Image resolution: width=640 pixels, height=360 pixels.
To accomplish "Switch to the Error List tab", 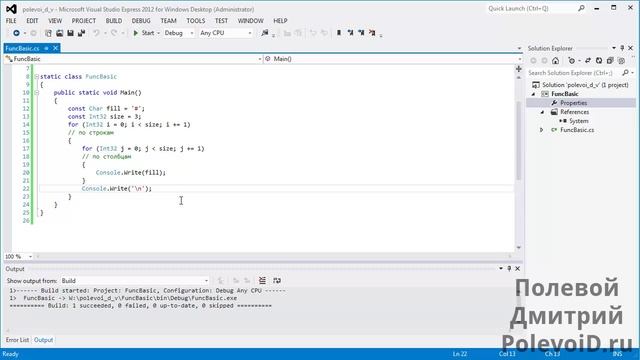I will (17, 340).
